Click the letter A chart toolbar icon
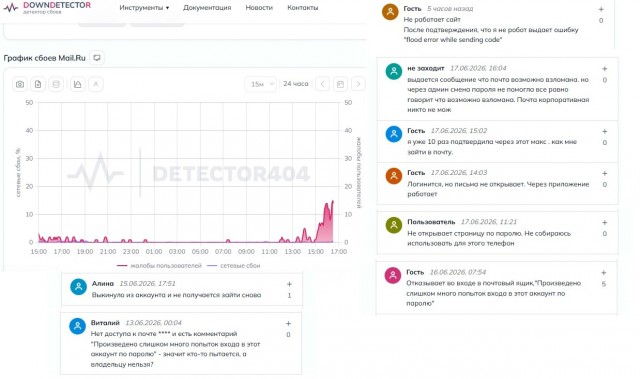This screenshot has width=640, height=379. click(96, 84)
